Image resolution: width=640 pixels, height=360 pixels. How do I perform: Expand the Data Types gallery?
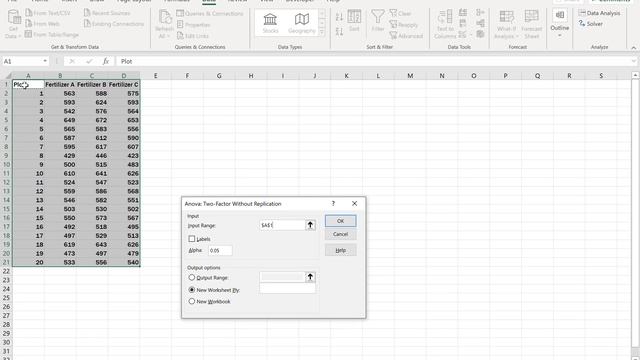(x=322, y=32)
